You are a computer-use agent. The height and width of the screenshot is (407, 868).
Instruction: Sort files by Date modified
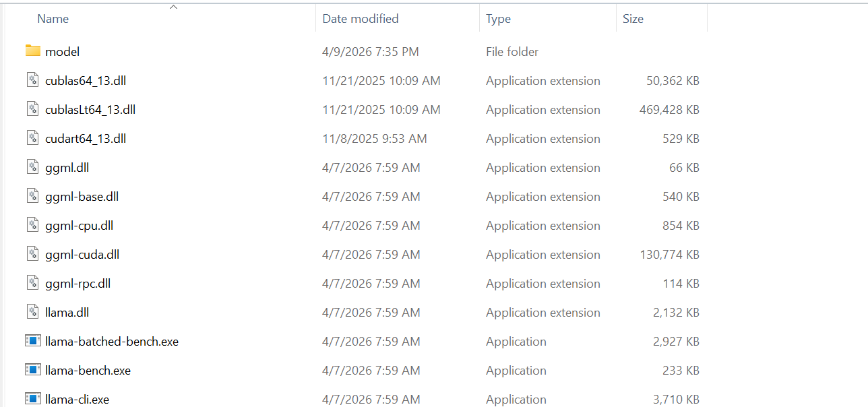point(361,18)
